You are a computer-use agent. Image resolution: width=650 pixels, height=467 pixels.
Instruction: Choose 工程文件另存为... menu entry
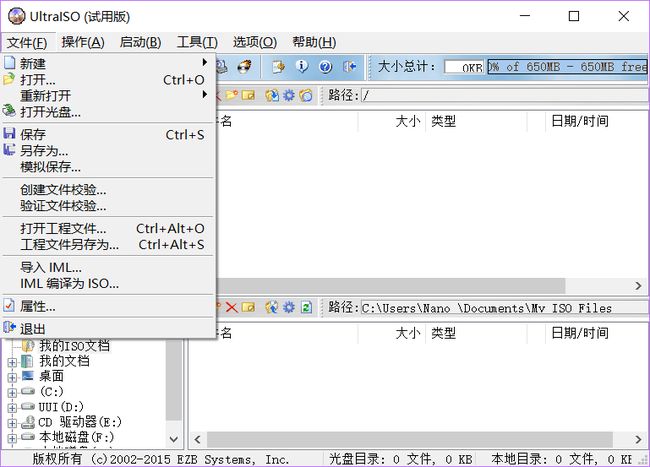pyautogui.click(x=108, y=244)
